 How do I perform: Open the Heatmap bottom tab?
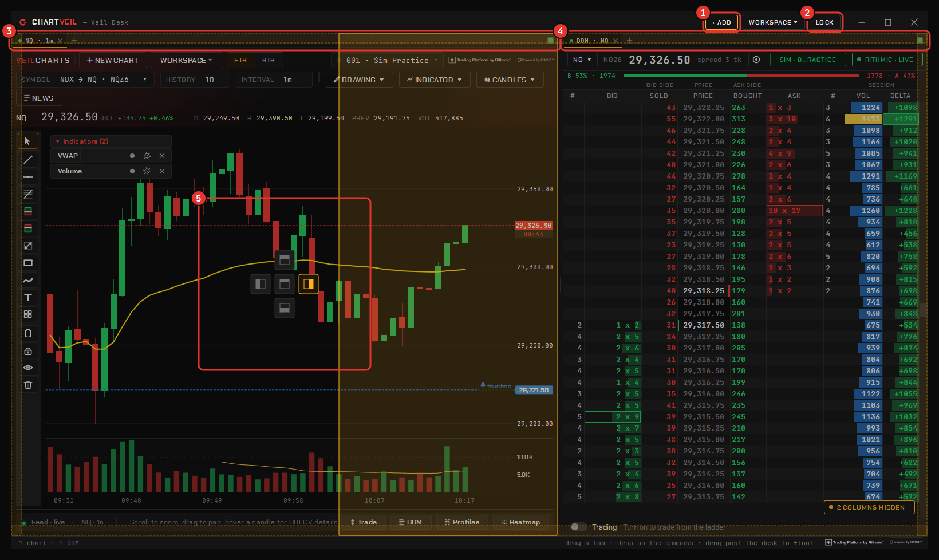[520, 522]
